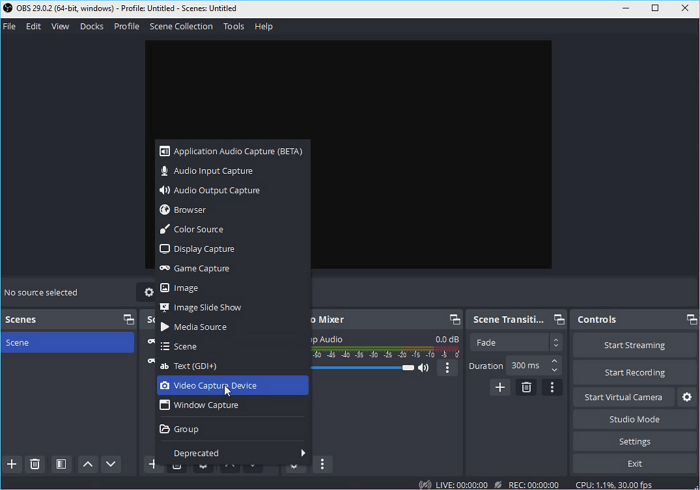
Task: Open OBS Settings from Controls
Action: coord(634,442)
